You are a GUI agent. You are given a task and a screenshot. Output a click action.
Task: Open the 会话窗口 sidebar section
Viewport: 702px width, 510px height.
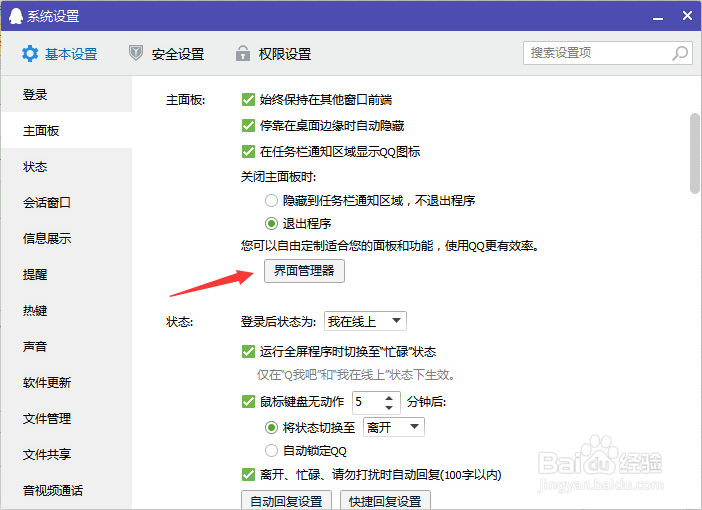66,202
